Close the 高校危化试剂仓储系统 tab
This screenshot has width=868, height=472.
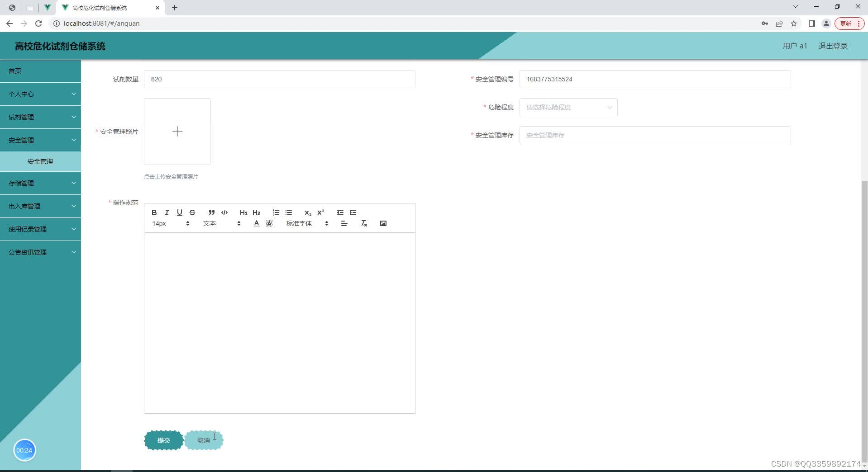[157, 8]
